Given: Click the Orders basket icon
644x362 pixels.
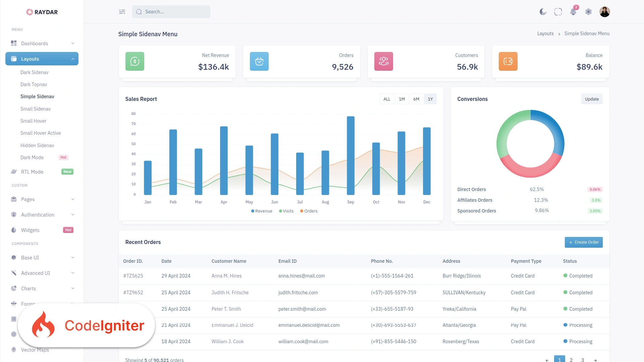Looking at the screenshot, I should coord(259,61).
